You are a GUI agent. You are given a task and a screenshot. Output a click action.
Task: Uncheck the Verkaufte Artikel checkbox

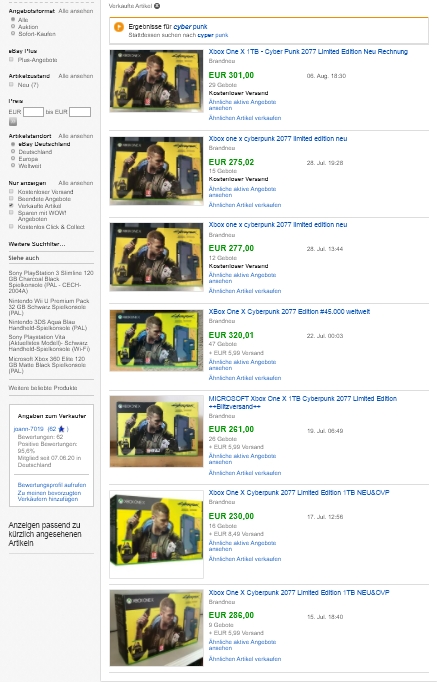click(x=11, y=205)
